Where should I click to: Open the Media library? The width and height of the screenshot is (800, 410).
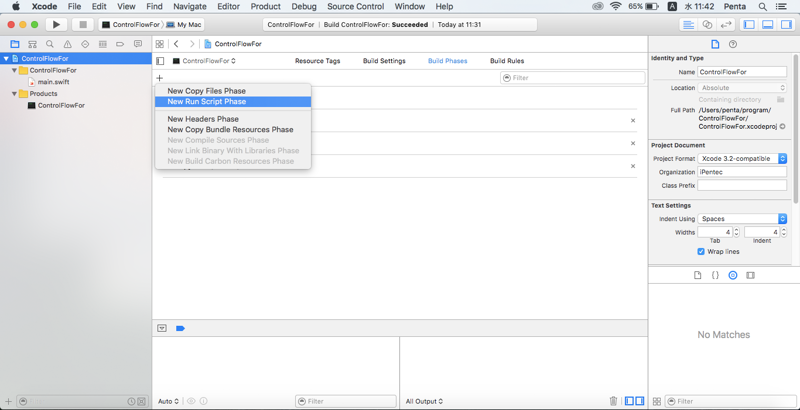pyautogui.click(x=750, y=275)
